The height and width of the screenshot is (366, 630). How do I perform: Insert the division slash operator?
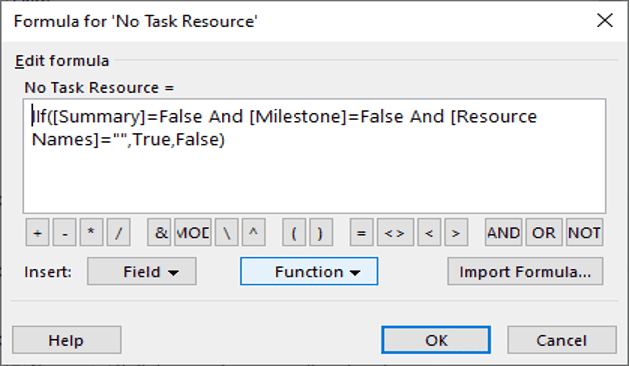[119, 232]
